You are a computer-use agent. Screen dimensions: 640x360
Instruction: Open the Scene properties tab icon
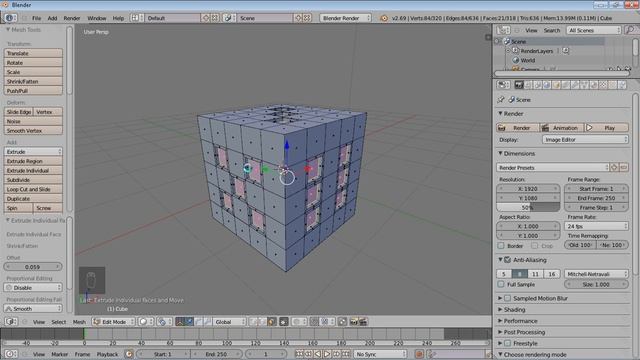[x=538, y=85]
